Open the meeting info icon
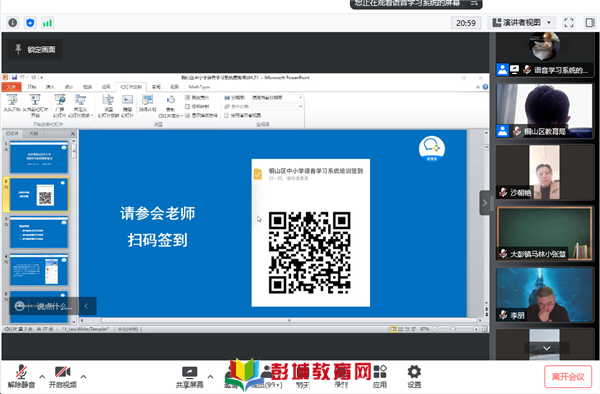The width and height of the screenshot is (600, 394). pos(13,23)
